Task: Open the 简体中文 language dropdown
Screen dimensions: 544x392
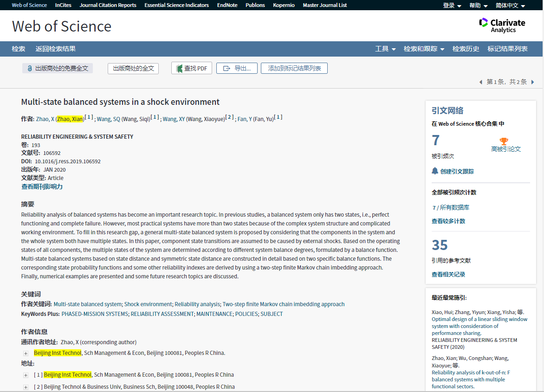Action: (x=510, y=6)
